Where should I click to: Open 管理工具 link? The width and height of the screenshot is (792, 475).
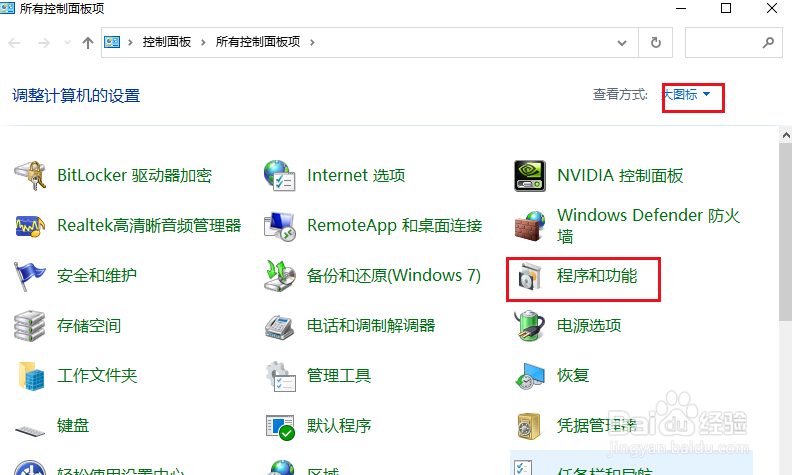[x=339, y=375]
